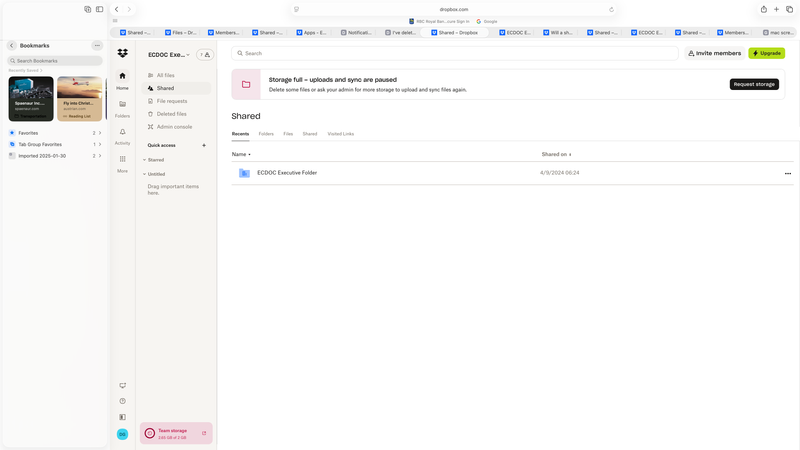The width and height of the screenshot is (800, 450).
Task: Click the Safari share icon
Action: [x=764, y=9]
